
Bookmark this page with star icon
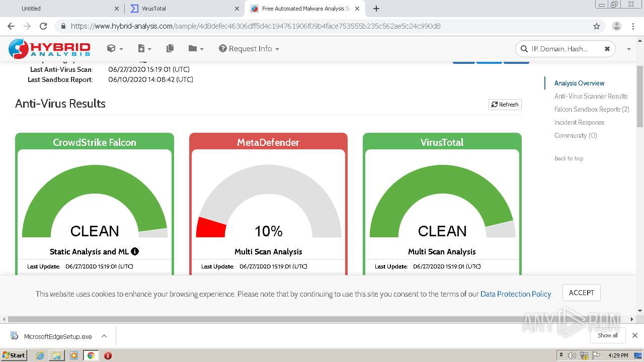point(597,26)
